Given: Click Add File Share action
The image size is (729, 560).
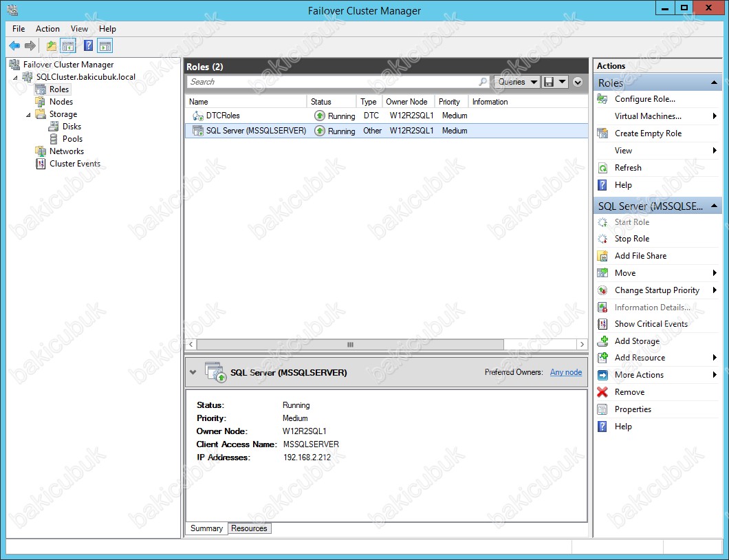Looking at the screenshot, I should 640,256.
